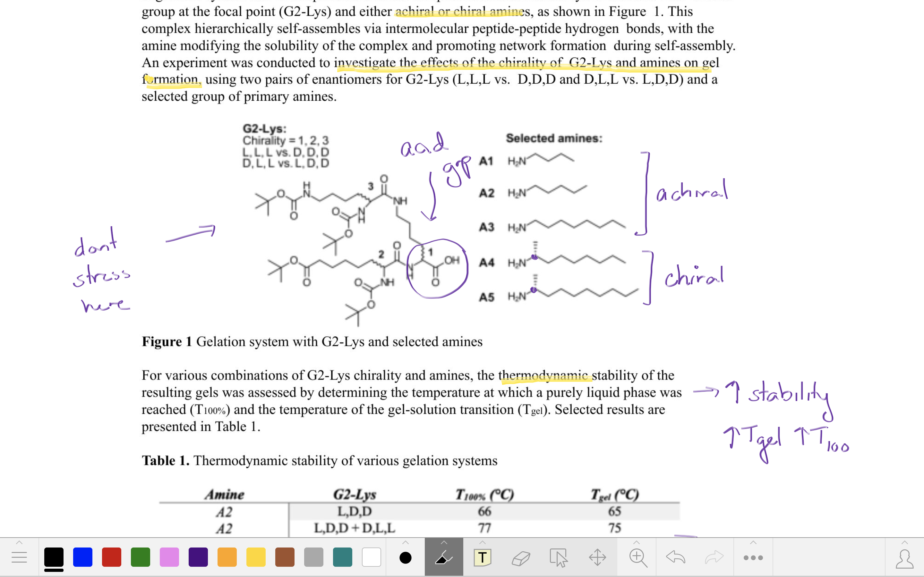Select the move/pan arrows tool

[597, 558]
